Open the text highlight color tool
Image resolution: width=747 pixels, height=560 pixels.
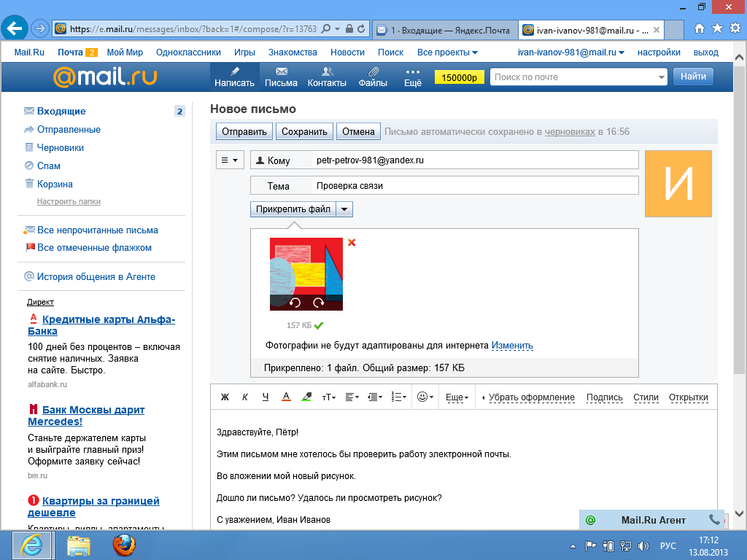coord(306,397)
